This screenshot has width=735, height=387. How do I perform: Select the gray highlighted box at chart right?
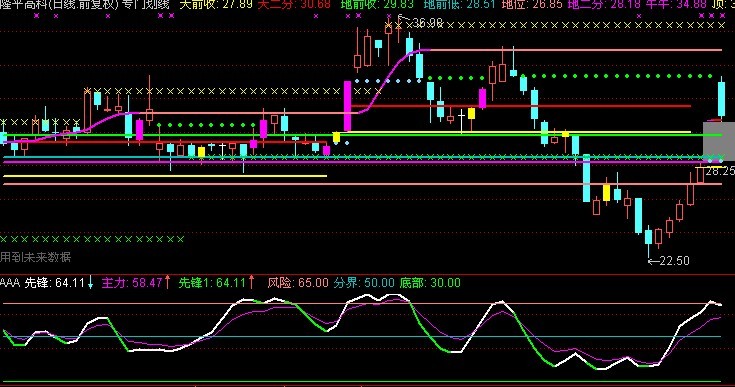click(719, 141)
